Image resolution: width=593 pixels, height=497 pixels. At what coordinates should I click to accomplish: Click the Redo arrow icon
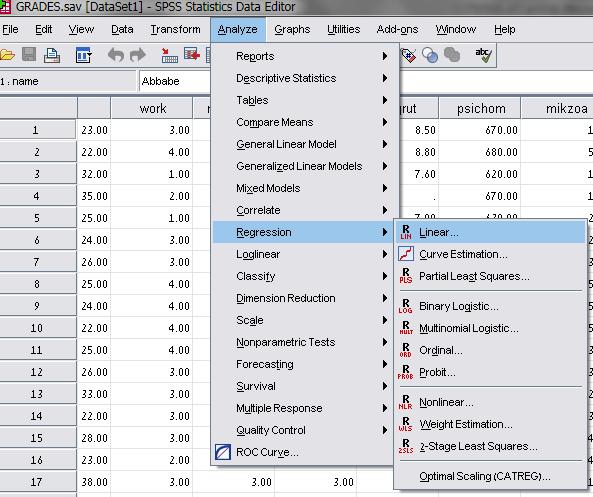pyautogui.click(x=138, y=55)
